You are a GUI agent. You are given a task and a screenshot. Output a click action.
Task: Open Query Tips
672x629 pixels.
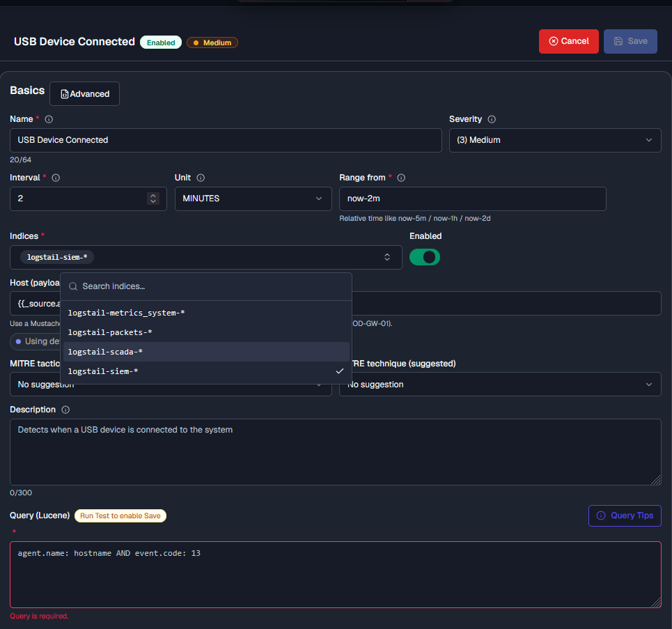coord(625,515)
